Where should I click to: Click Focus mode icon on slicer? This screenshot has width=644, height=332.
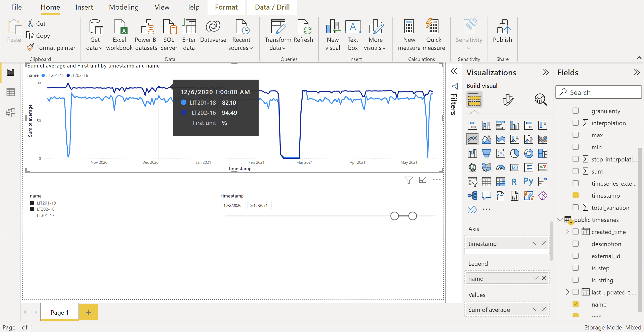coord(423,180)
